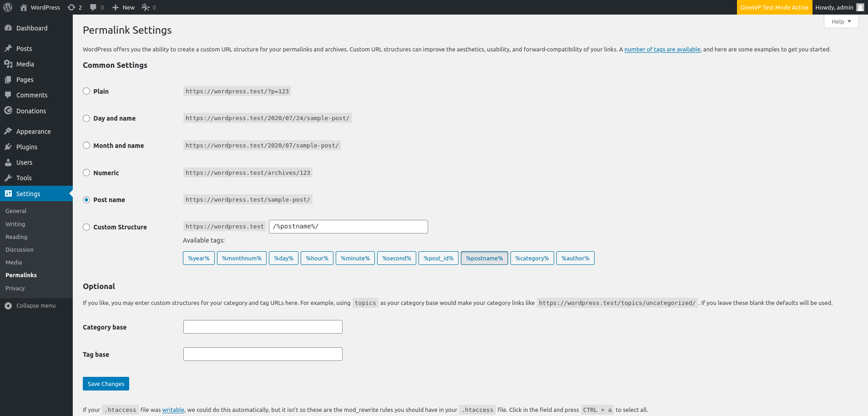Click the Media icon in sidebar
Screen dimensions: 868x416
point(8,64)
